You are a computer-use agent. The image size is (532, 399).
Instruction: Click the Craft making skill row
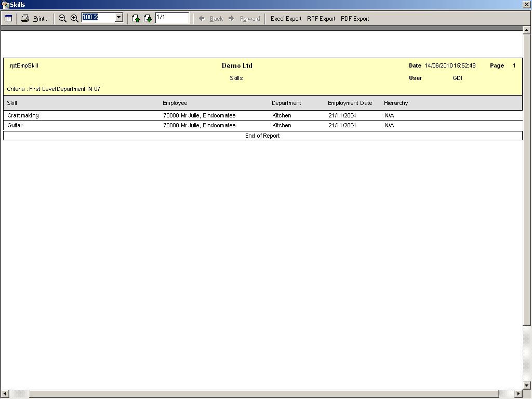tap(23, 115)
